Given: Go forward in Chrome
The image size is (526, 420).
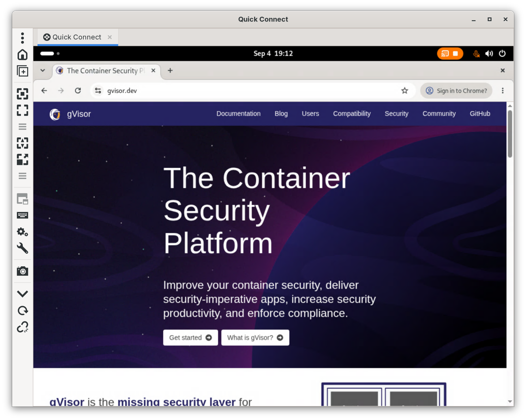Looking at the screenshot, I should point(61,91).
